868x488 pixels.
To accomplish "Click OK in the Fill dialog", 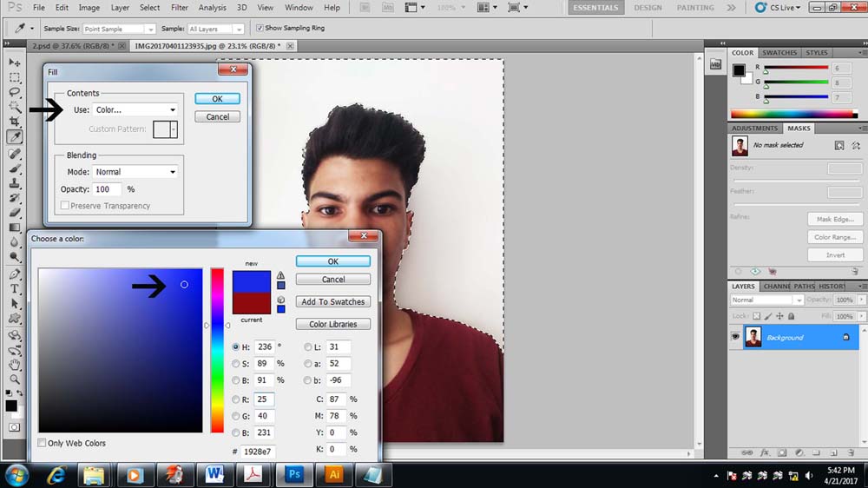I will click(217, 99).
